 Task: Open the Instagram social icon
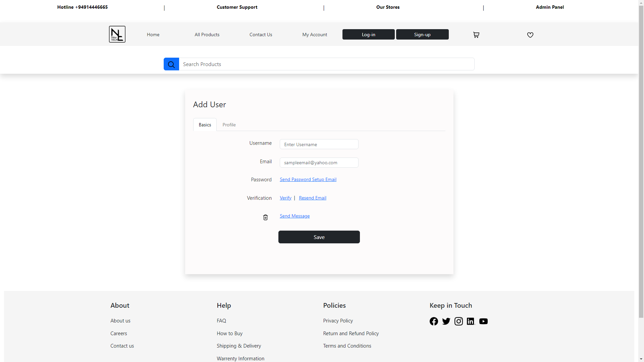tap(459, 321)
